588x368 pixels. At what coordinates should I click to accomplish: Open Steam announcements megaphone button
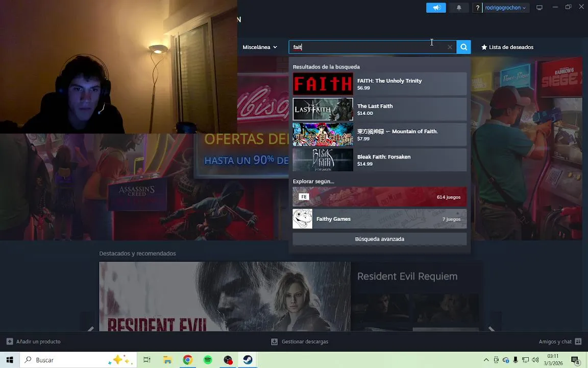point(436,8)
